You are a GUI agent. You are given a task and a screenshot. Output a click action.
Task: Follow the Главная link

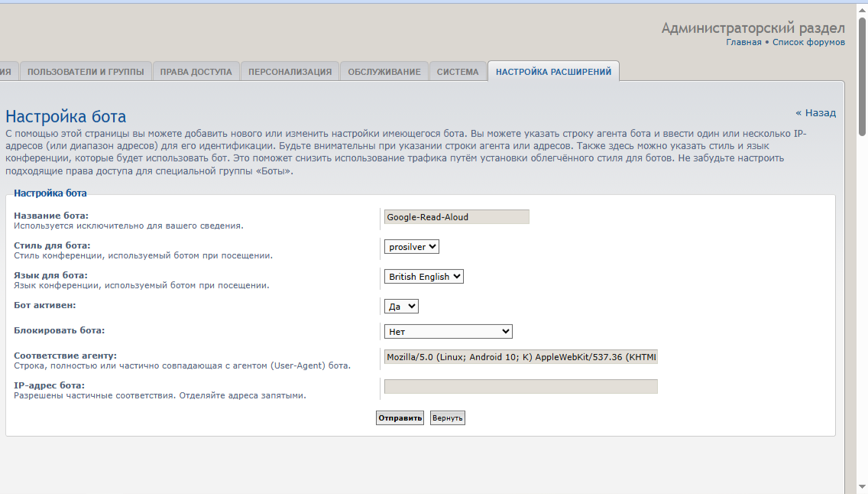[743, 42]
